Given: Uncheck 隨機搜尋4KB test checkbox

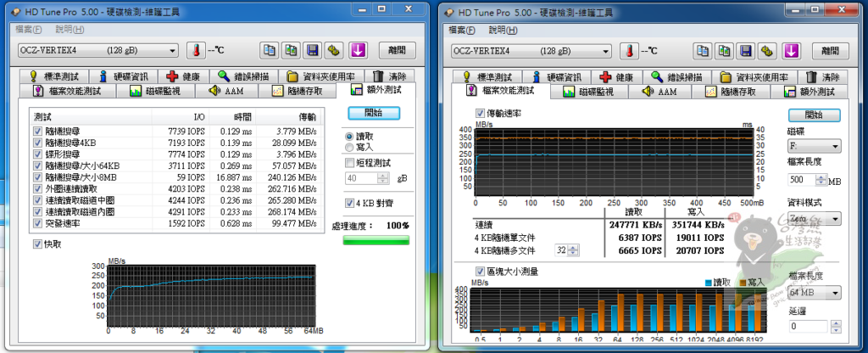Looking at the screenshot, I should click(x=37, y=143).
